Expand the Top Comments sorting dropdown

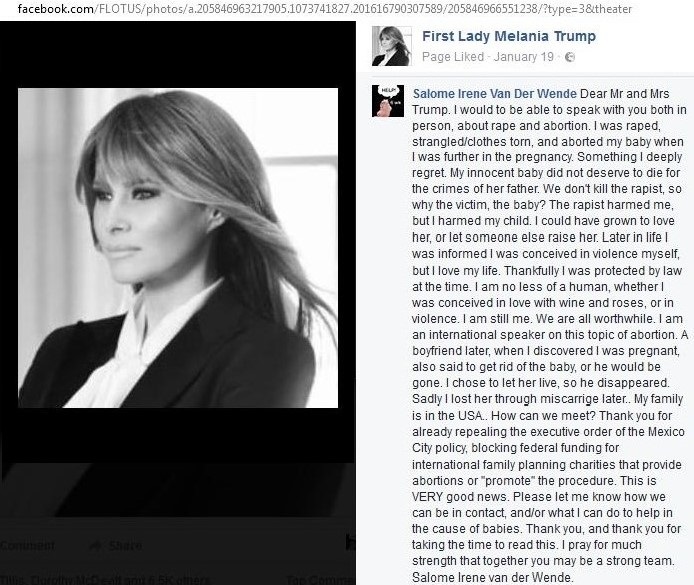(x=320, y=579)
